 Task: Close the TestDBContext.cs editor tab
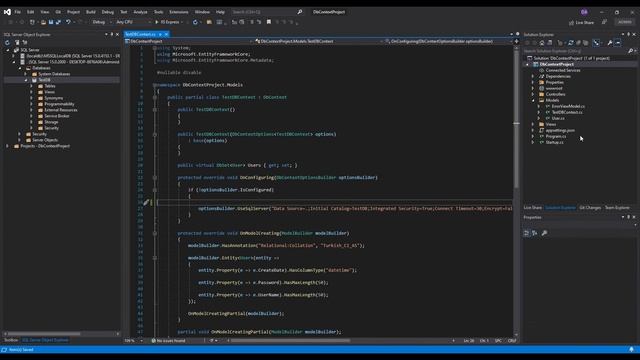166,35
